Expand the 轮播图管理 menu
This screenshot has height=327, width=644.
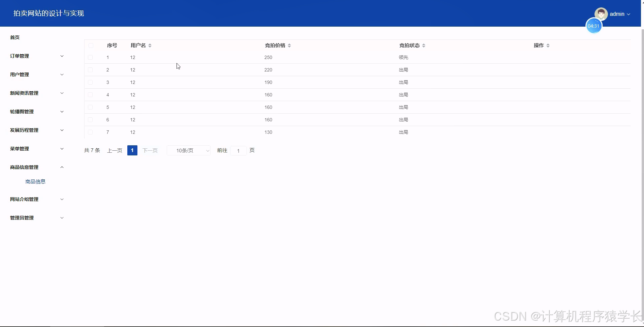[x=36, y=112]
